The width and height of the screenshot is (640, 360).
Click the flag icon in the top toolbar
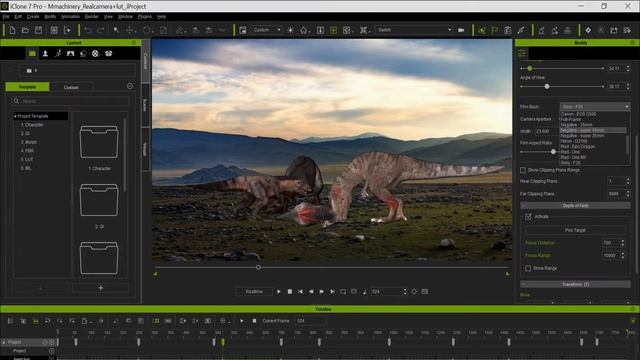[495, 30]
